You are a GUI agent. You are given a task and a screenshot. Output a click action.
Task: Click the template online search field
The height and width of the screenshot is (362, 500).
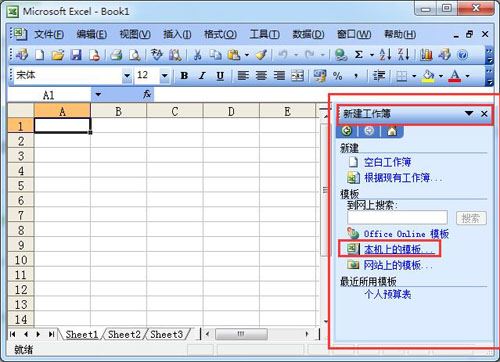point(397,218)
